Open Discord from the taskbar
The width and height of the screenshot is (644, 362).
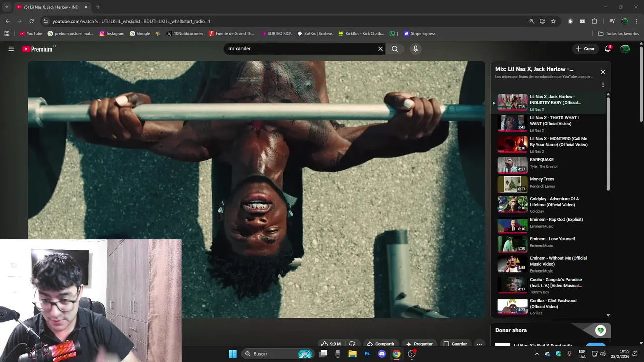click(382, 354)
